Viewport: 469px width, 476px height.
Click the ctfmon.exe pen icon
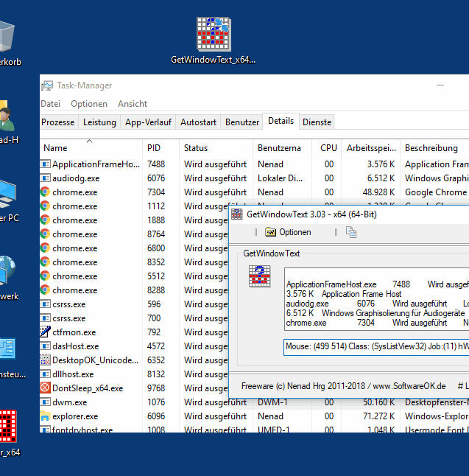click(45, 332)
